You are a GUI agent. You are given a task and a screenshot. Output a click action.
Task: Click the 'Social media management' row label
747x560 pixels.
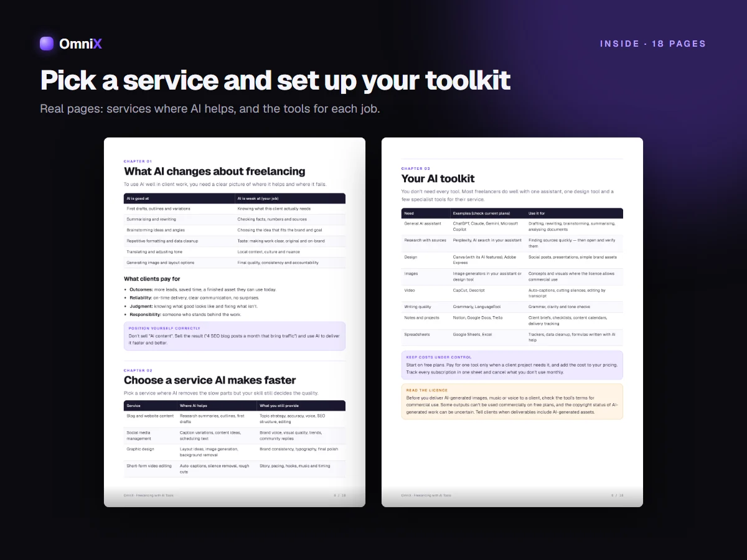pyautogui.click(x=139, y=435)
